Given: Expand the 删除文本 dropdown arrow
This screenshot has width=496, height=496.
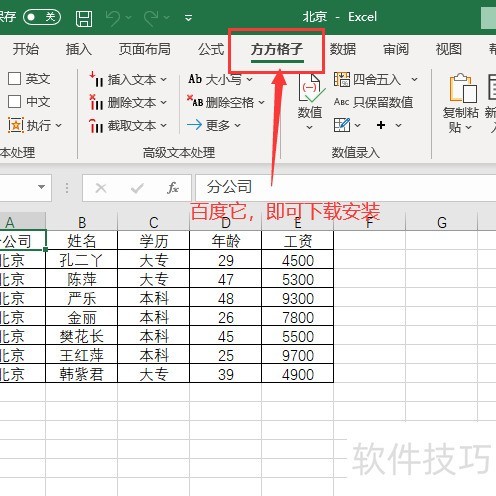Looking at the screenshot, I should tap(163, 102).
